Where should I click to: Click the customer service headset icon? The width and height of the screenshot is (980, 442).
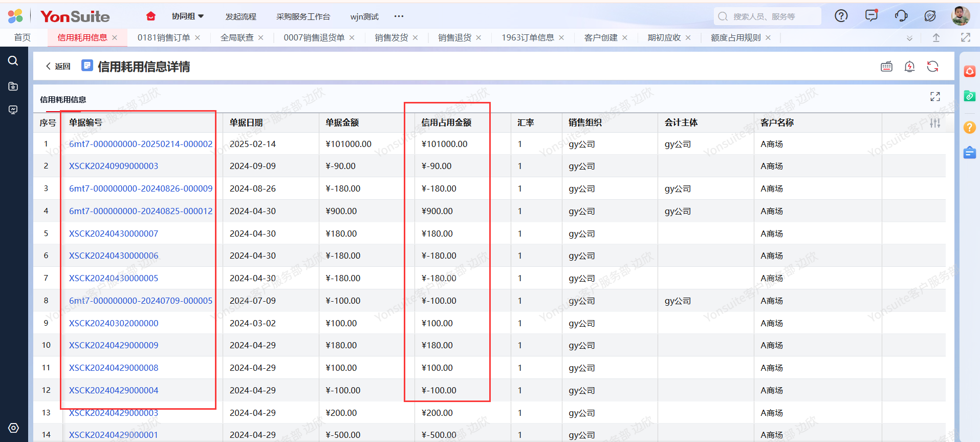(x=901, y=16)
